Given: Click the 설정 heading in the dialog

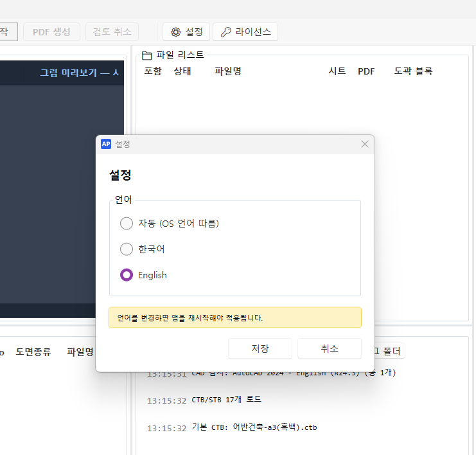Looking at the screenshot, I should click(x=120, y=175).
